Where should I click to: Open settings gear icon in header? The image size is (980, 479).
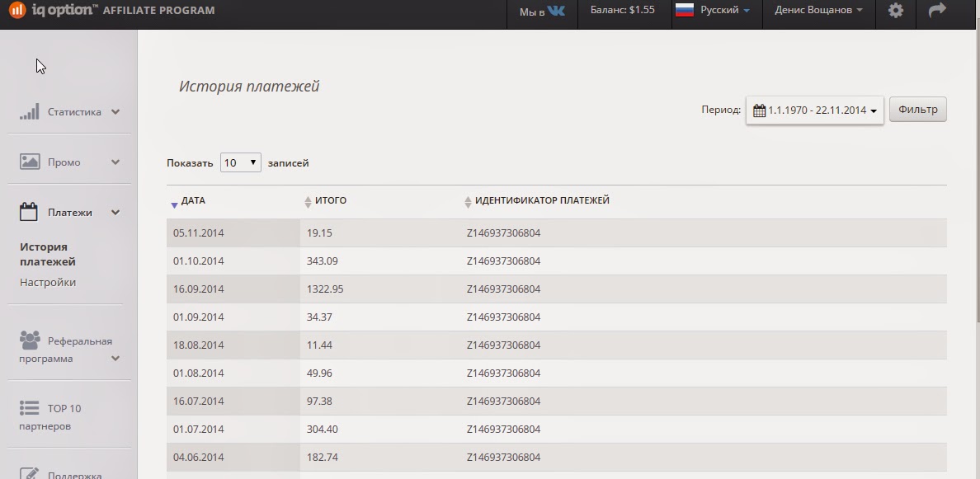tap(896, 10)
